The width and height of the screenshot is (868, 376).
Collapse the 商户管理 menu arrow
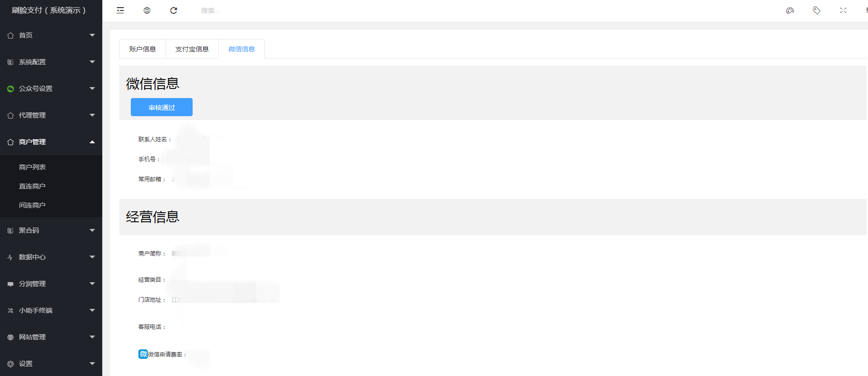[92, 142]
